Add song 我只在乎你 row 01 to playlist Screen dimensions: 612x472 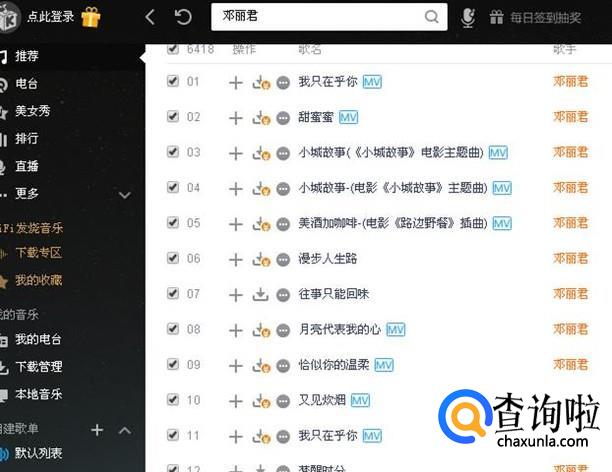[x=235, y=83]
